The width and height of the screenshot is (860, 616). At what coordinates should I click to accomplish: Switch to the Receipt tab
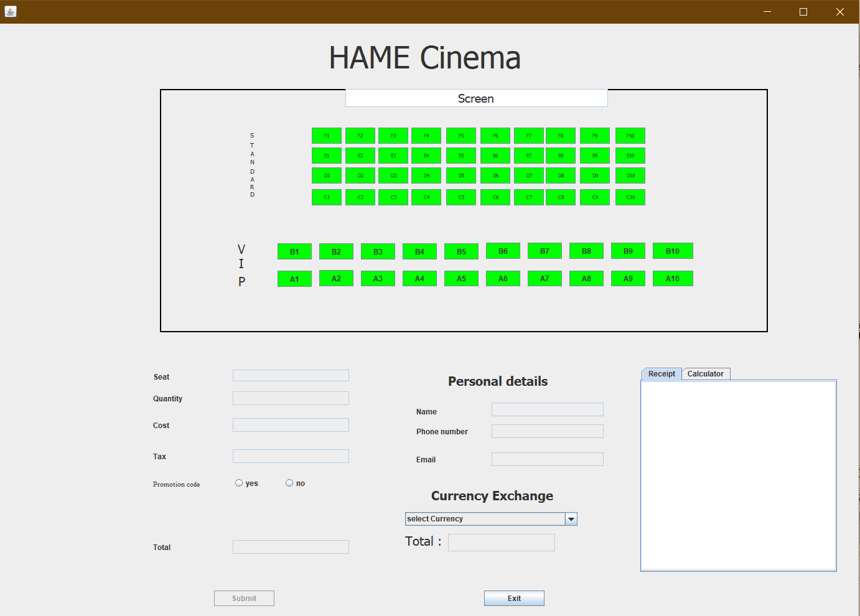click(661, 374)
